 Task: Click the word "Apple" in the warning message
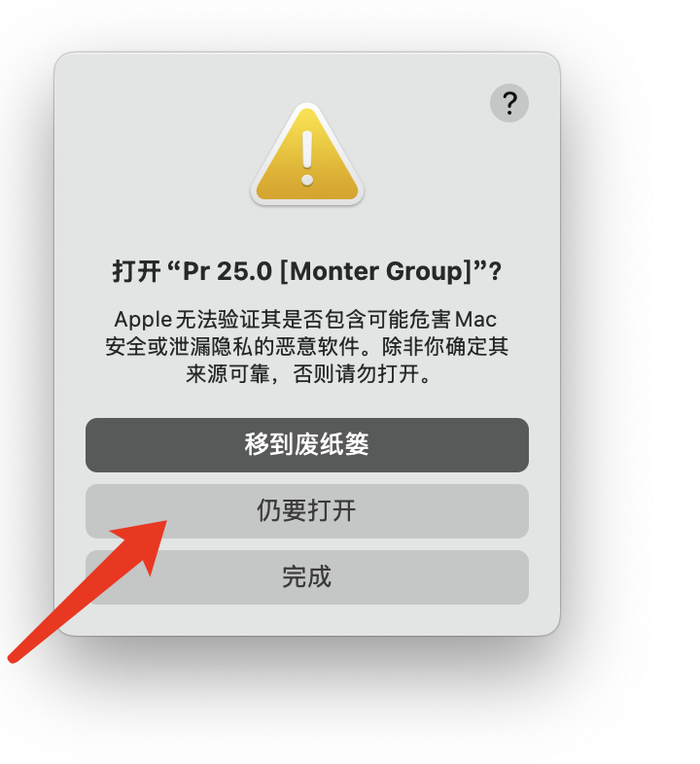pos(143,320)
